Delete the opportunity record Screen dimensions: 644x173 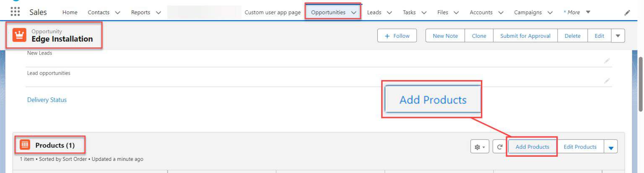coord(573,36)
